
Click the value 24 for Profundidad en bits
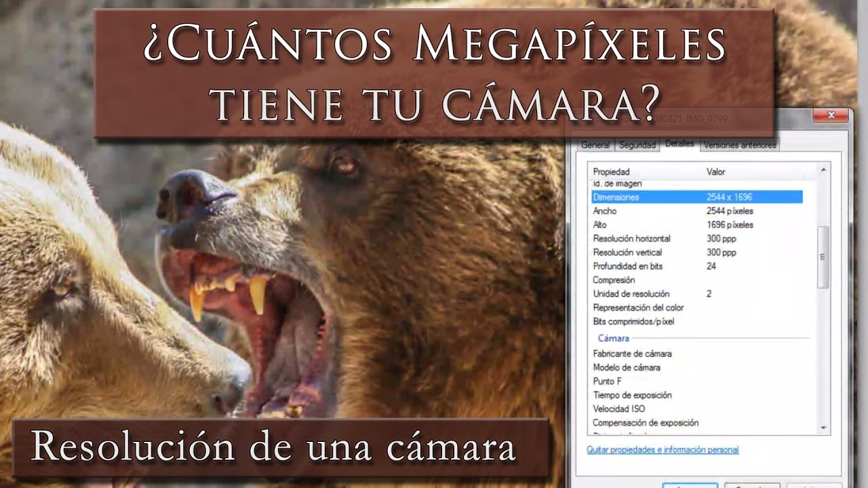711,266
